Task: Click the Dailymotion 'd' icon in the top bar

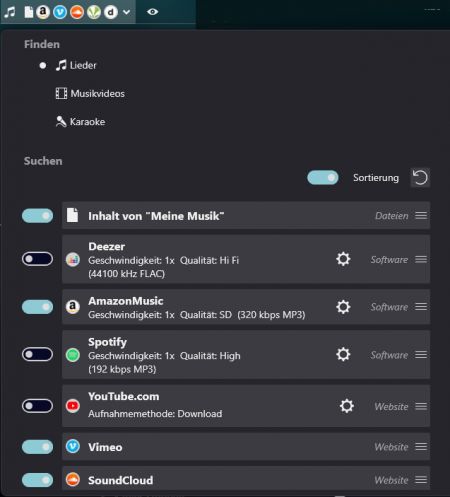Action: [x=111, y=12]
